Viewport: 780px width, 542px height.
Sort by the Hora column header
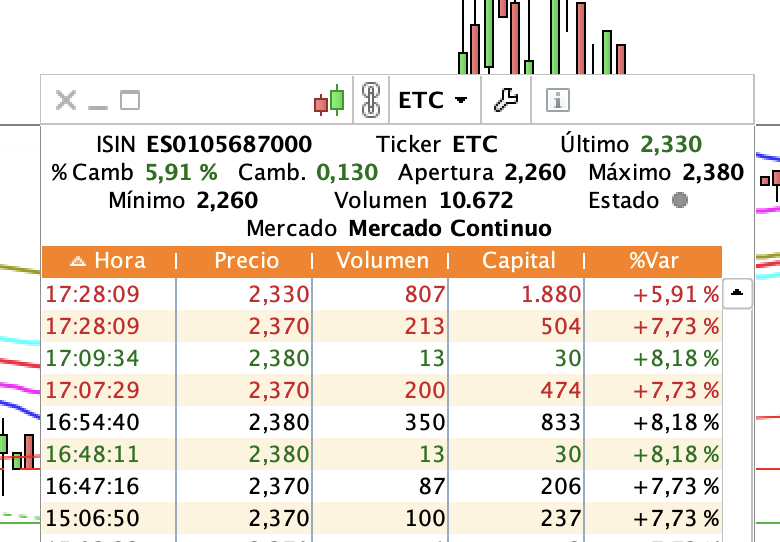[x=109, y=261]
